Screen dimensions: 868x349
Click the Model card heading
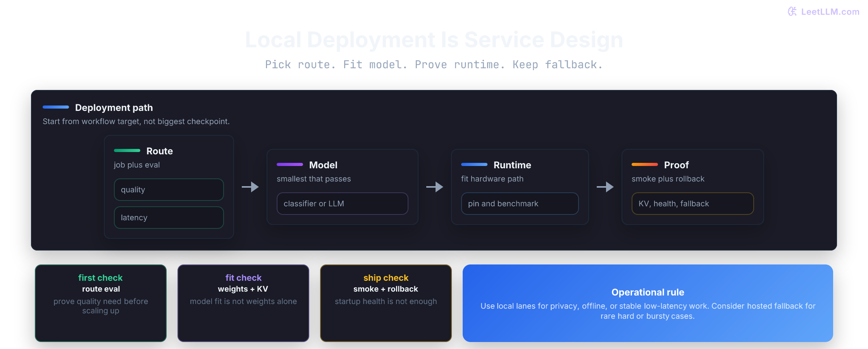tap(323, 165)
